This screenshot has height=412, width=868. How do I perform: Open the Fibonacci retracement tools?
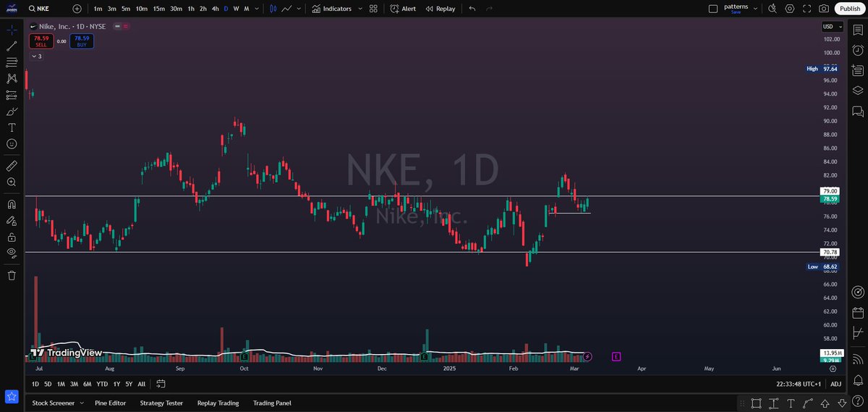tap(12, 62)
